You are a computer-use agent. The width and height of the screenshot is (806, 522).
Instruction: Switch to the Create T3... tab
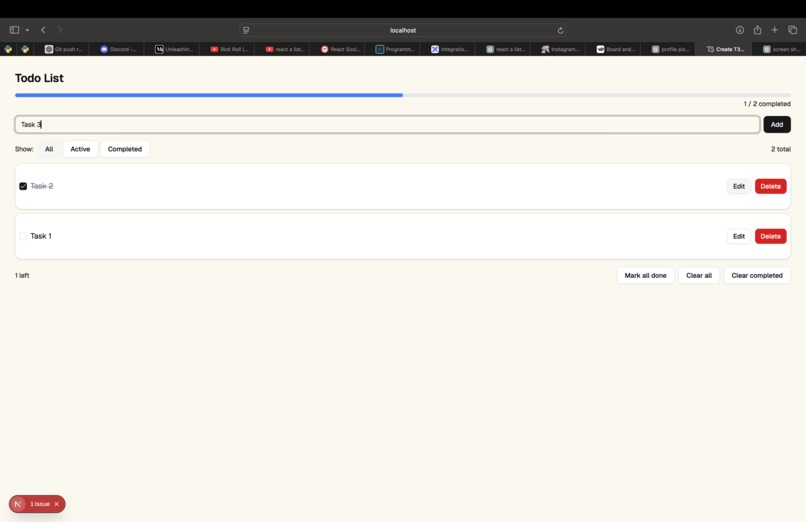point(725,49)
